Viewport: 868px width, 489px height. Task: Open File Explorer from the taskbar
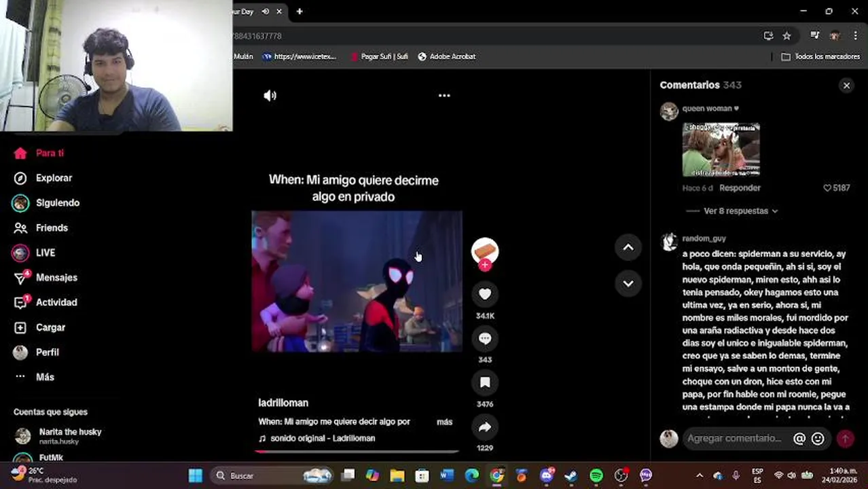tap(397, 475)
